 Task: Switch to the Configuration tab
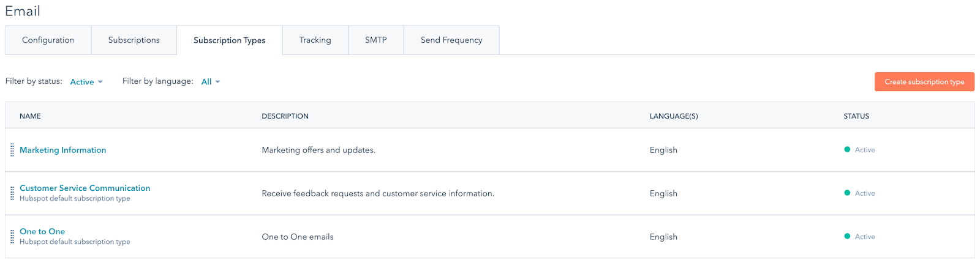point(48,40)
